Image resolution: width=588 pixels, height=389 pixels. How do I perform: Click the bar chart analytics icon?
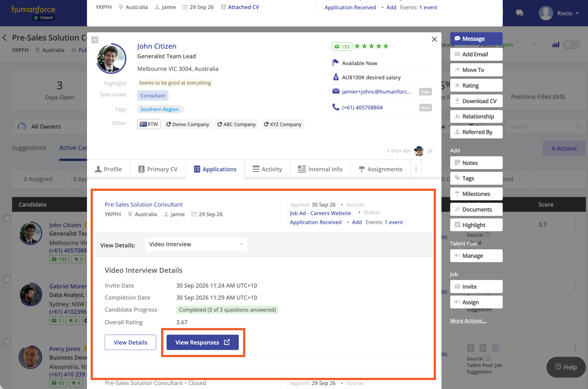pos(555,45)
